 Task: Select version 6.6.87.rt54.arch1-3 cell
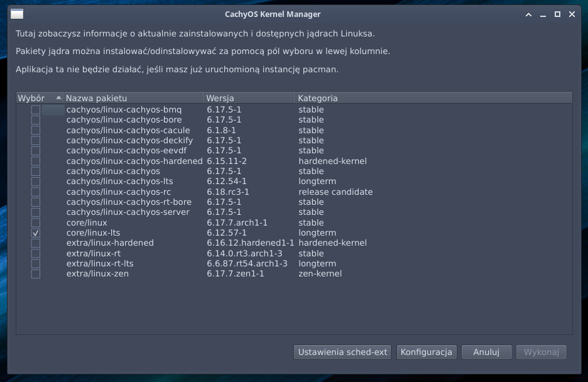[247, 263]
